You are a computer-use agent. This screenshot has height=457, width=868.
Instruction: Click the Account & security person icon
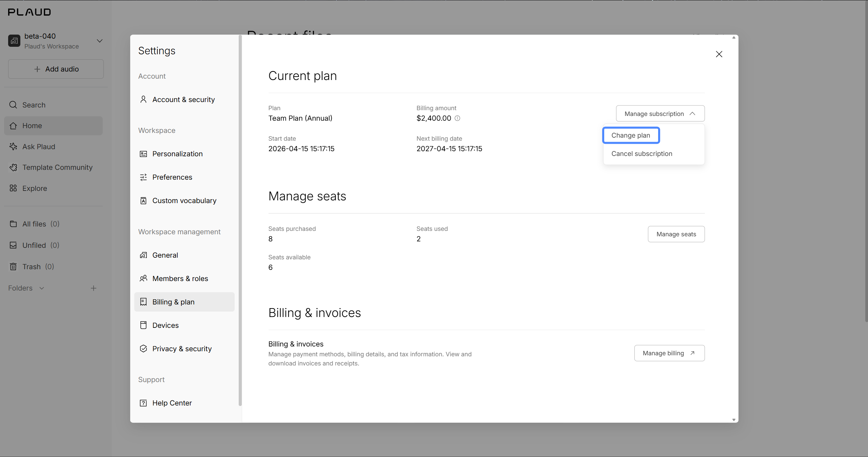(143, 99)
